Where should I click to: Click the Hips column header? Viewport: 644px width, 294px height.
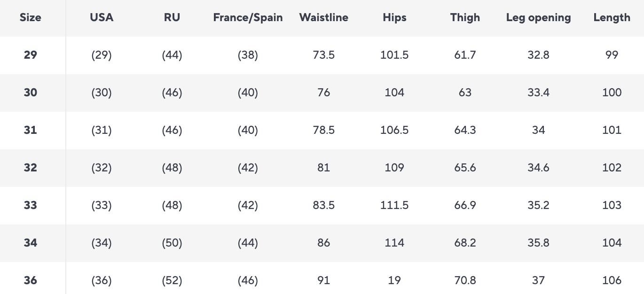point(394,18)
